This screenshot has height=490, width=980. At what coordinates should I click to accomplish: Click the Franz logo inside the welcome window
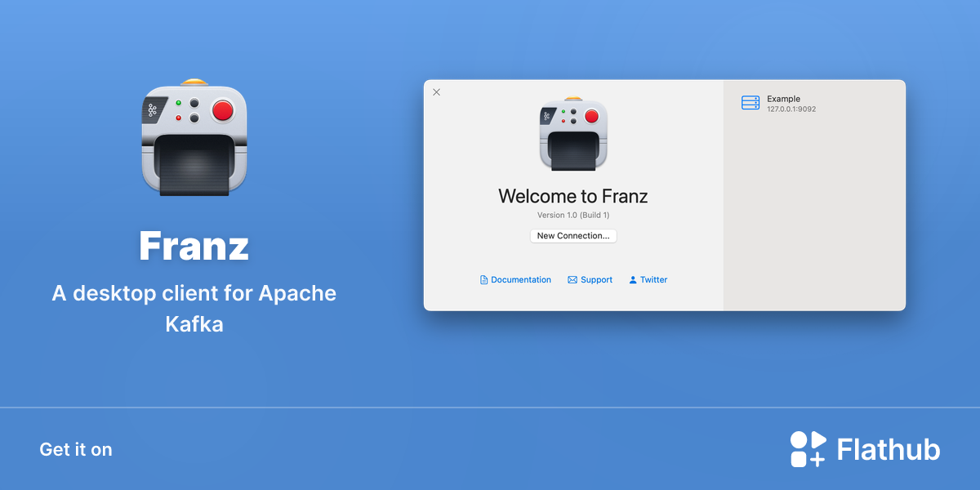573,133
